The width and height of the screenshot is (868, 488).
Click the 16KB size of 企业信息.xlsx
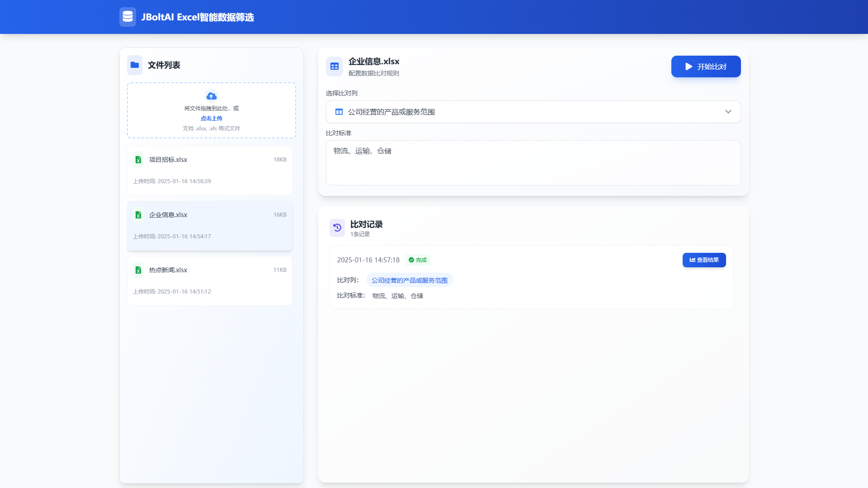(280, 215)
